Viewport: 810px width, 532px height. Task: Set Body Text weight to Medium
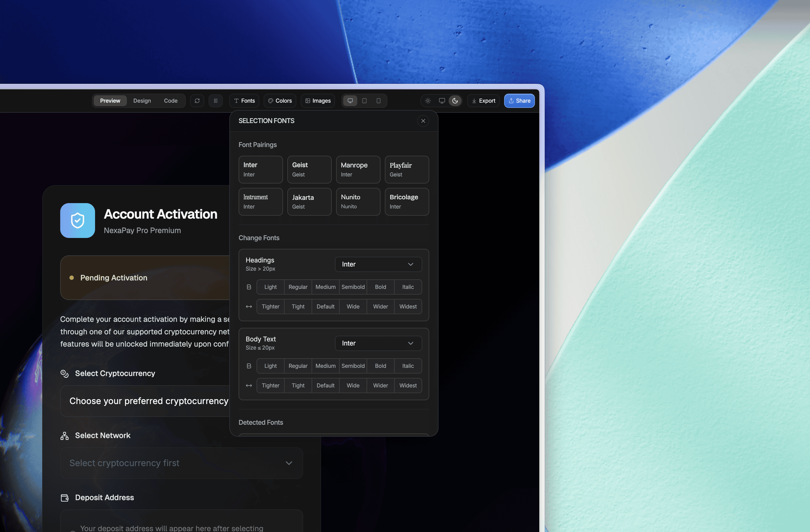point(325,366)
